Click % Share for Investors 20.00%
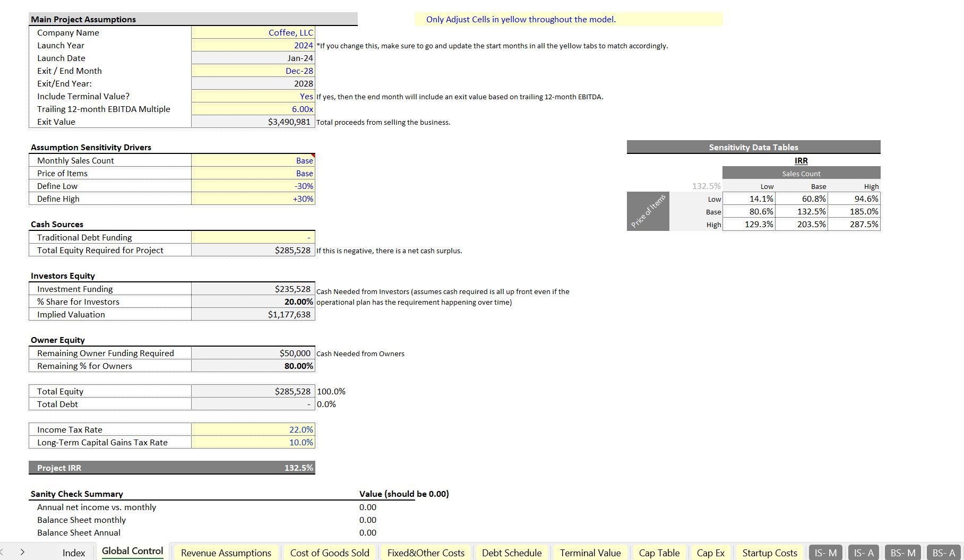 point(253,301)
